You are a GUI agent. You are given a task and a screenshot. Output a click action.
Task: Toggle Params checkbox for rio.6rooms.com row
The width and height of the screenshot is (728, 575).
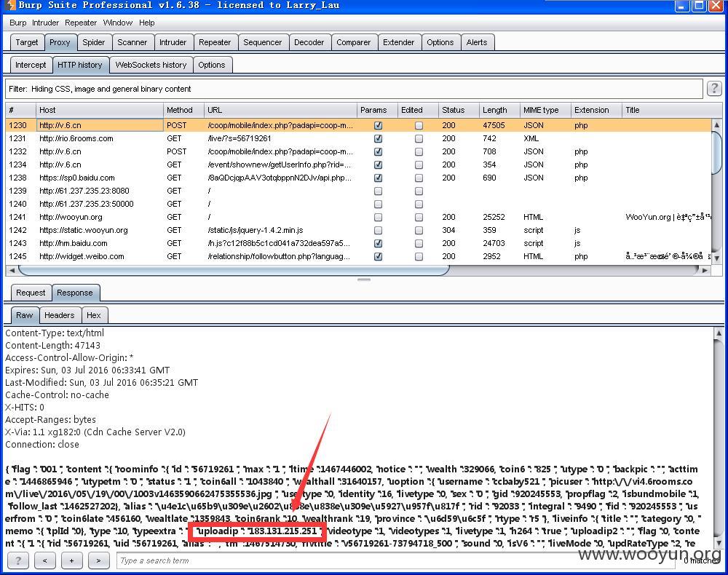(379, 138)
